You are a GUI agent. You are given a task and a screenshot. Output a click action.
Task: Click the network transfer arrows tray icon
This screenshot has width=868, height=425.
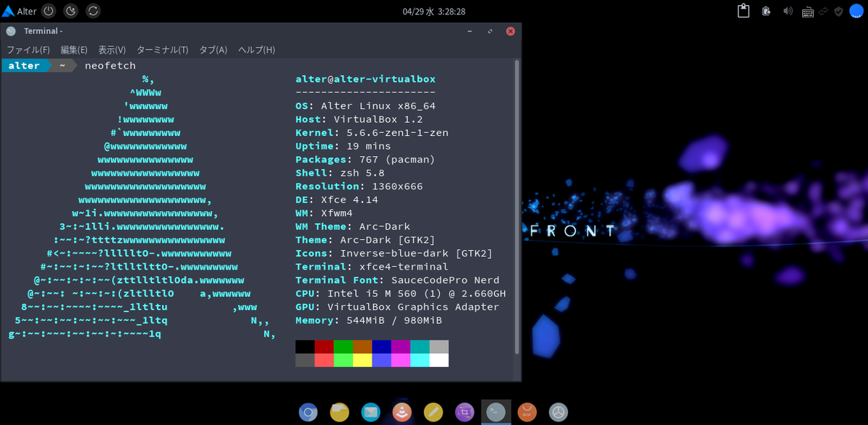click(x=823, y=11)
